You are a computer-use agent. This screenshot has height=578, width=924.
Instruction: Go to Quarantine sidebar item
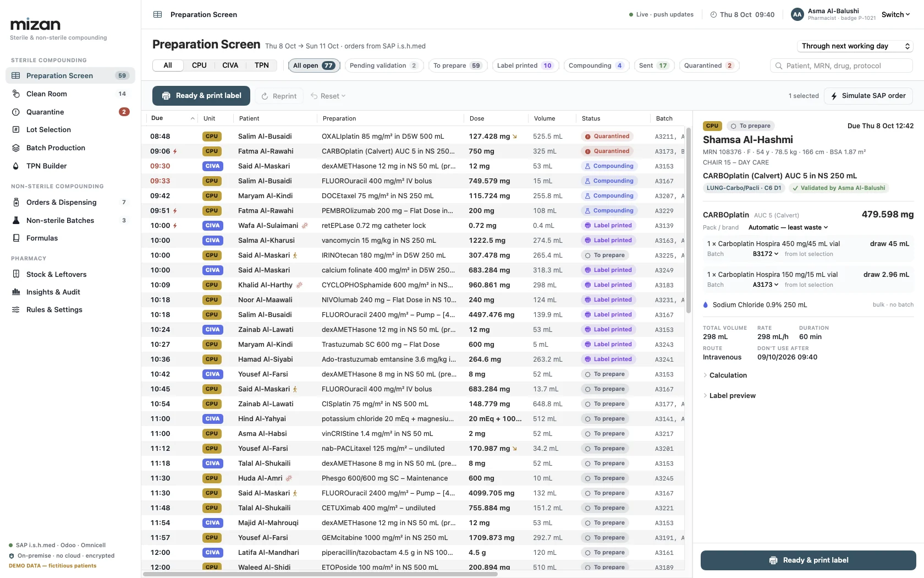tap(70, 112)
